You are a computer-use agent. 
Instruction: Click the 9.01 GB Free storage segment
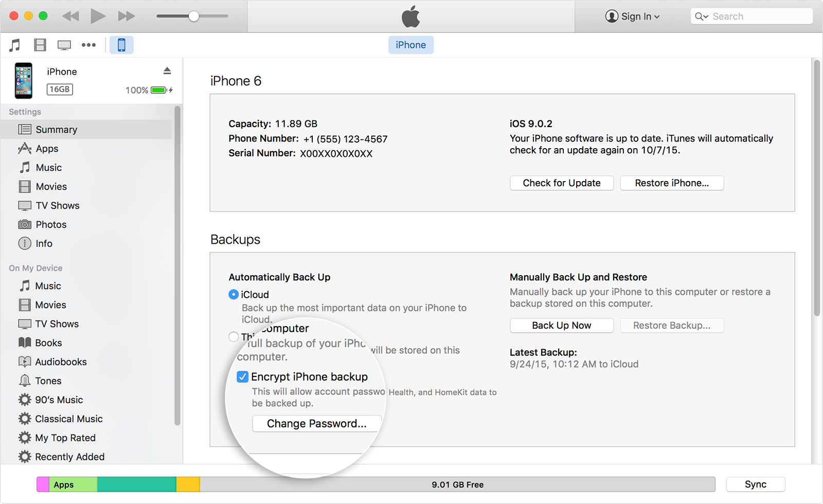[458, 484]
